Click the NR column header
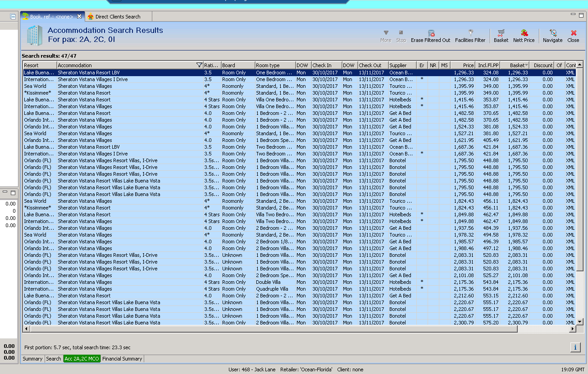 point(433,65)
